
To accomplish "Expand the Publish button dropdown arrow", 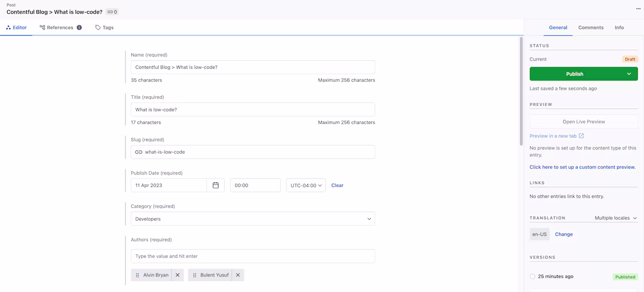I will [x=629, y=74].
